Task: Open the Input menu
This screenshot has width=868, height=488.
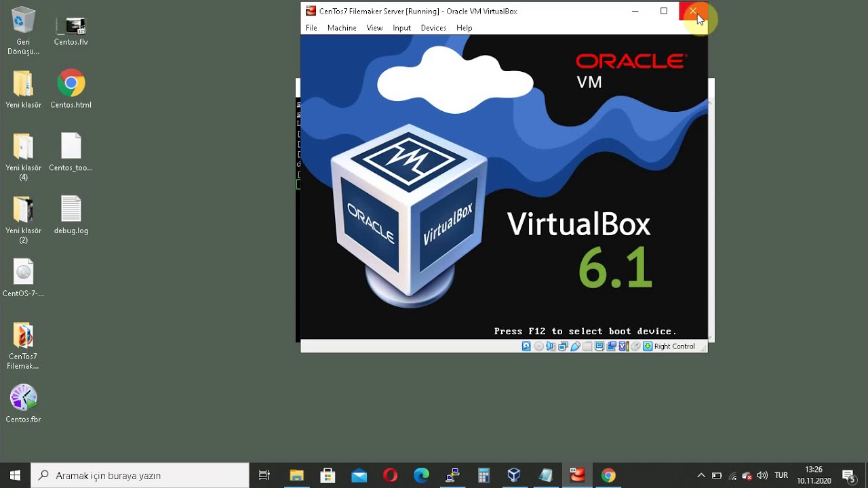Action: click(x=401, y=28)
